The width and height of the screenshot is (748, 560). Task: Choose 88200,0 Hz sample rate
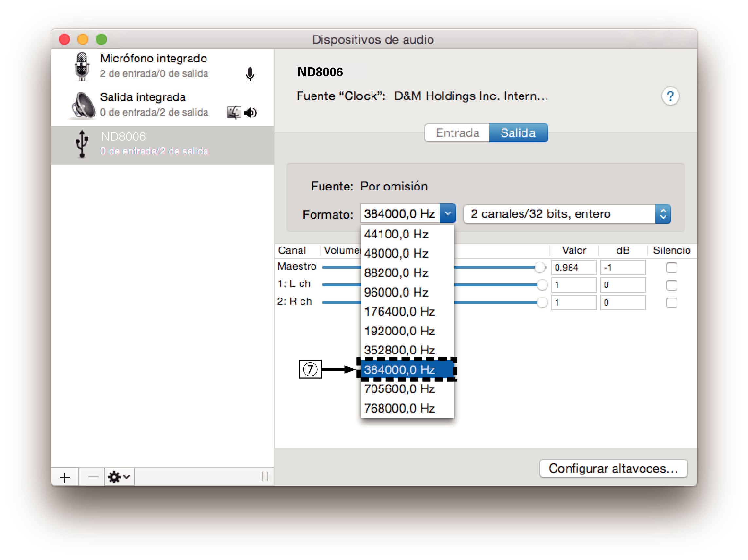(x=408, y=273)
